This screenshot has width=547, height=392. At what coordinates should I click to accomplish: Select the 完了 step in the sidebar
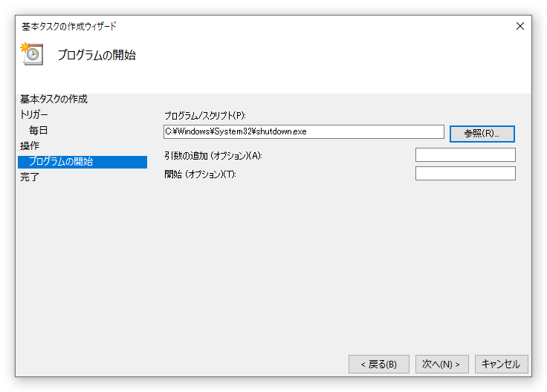coord(30,177)
